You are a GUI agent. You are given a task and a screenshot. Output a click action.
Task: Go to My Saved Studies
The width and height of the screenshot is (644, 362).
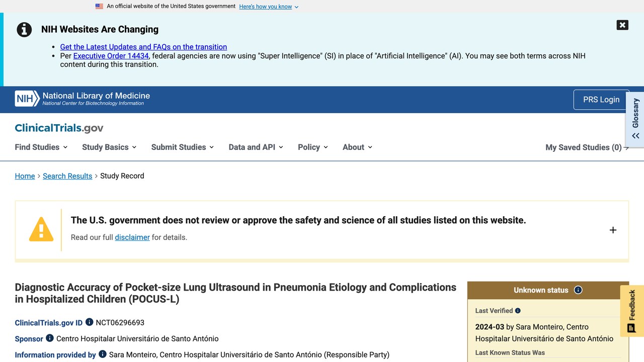point(587,147)
